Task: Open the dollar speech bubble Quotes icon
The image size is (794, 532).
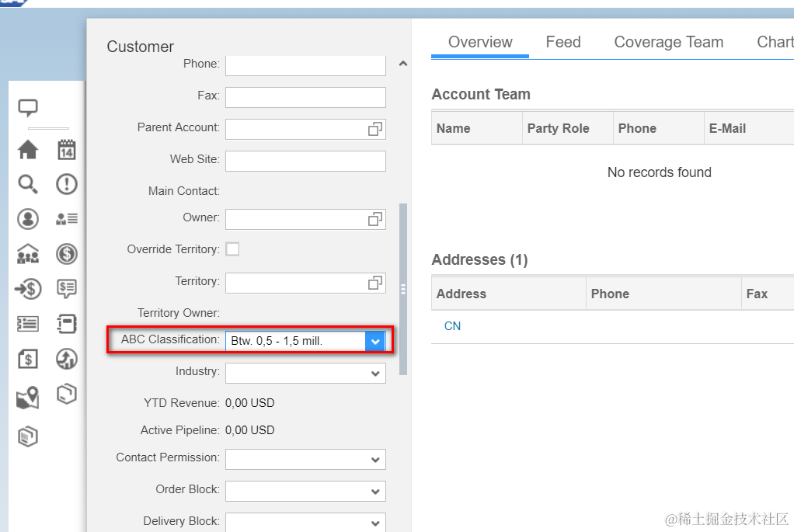Action: pos(66,289)
